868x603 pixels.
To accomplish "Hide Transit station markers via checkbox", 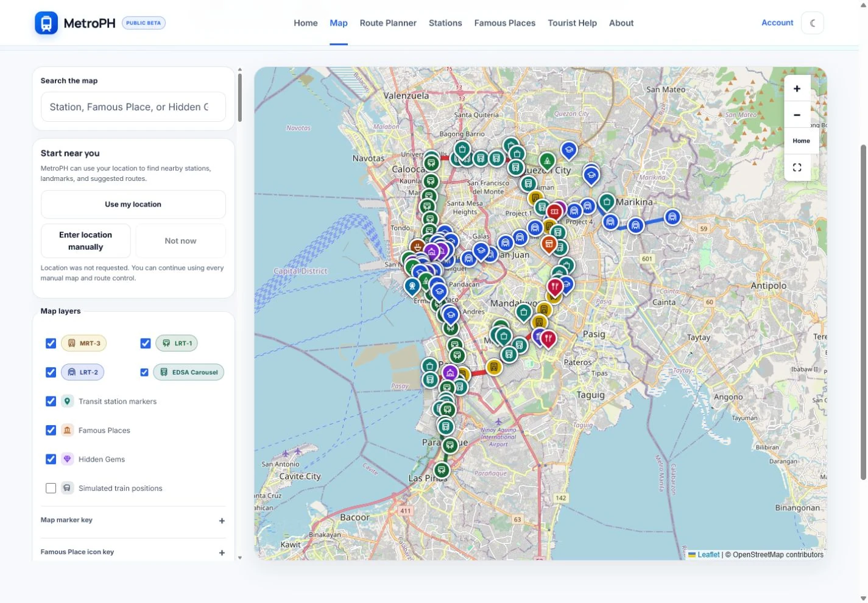I will [x=51, y=401].
